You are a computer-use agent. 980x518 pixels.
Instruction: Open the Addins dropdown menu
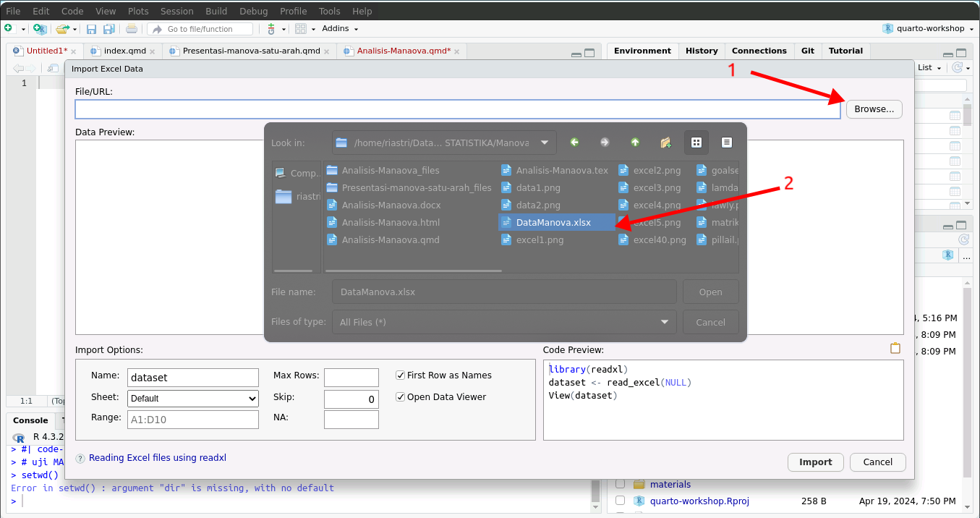click(340, 29)
